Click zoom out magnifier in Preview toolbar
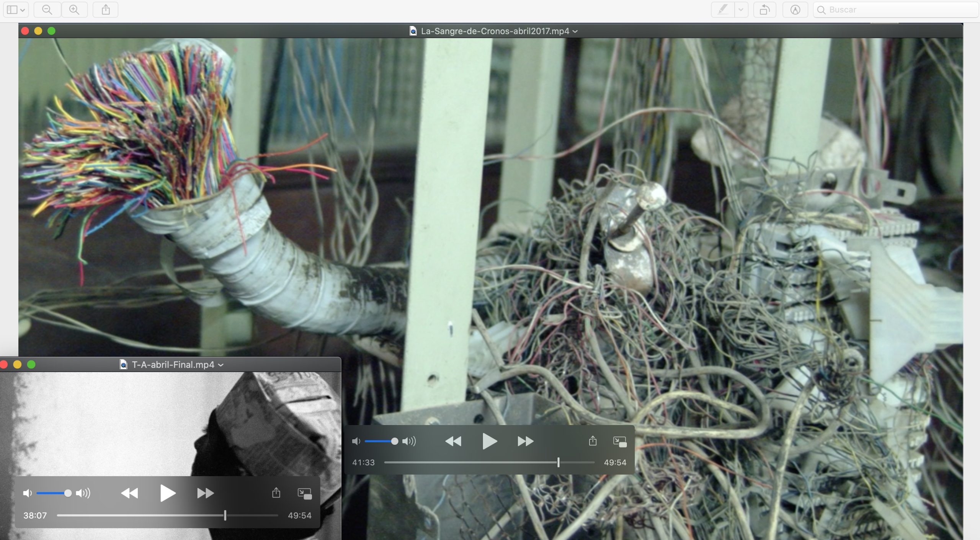This screenshot has height=540, width=980. click(x=47, y=10)
